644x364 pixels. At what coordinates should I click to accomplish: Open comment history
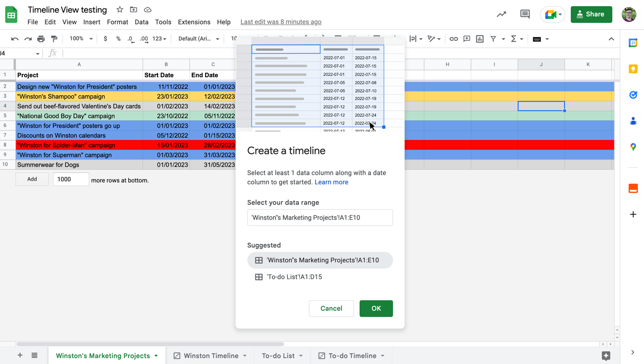525,14
